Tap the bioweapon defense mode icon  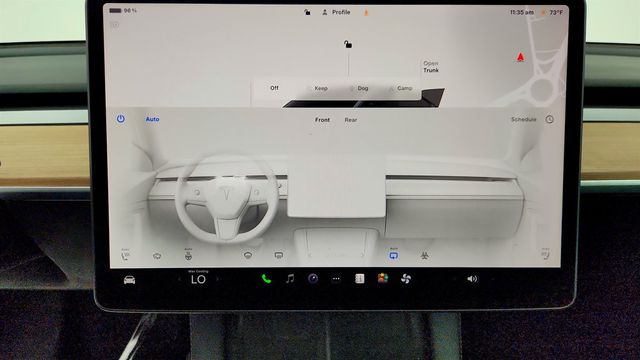tap(424, 256)
